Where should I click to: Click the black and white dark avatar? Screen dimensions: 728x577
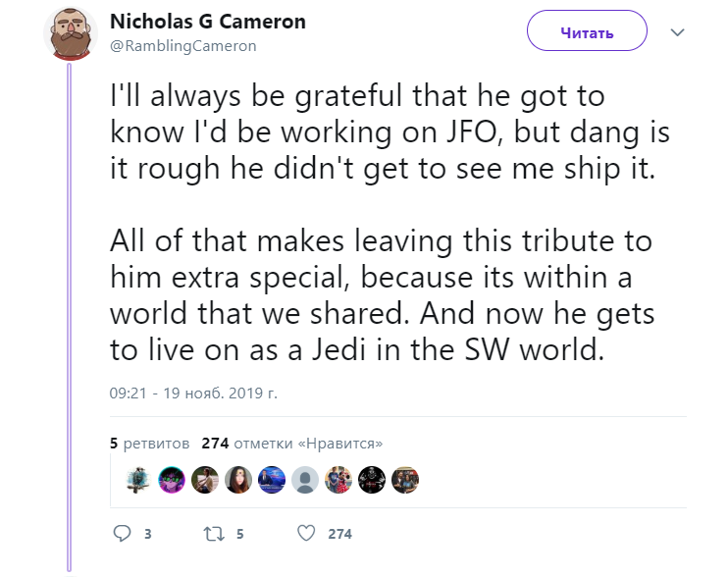coord(372,479)
